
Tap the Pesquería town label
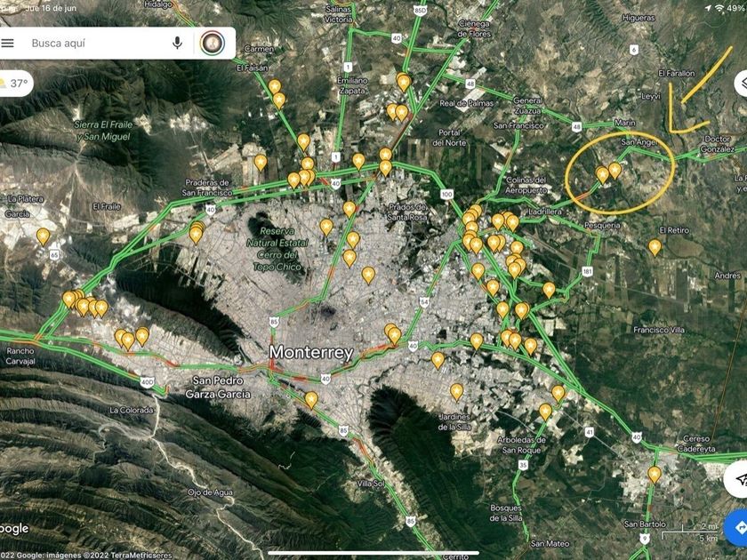point(603,225)
